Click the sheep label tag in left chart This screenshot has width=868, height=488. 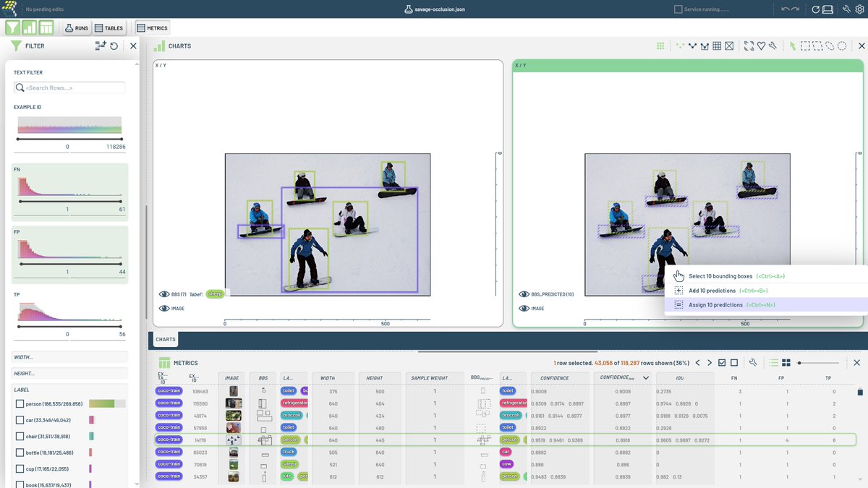(216, 294)
